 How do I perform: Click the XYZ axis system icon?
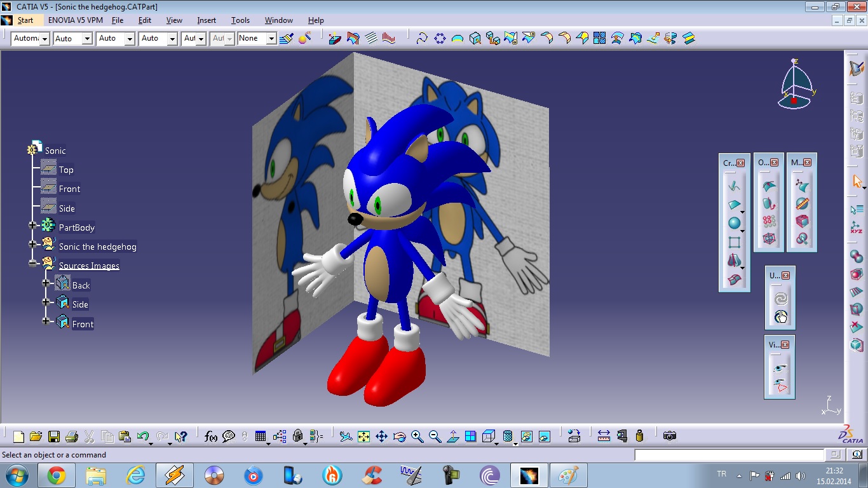coord(857,228)
